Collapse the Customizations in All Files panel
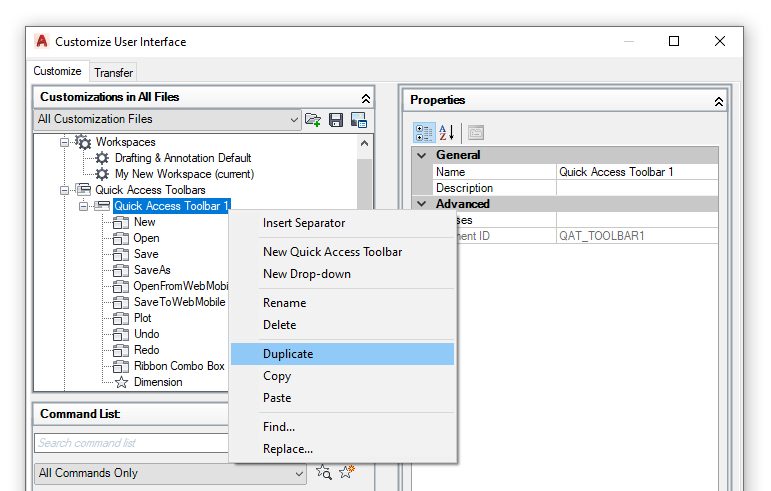 pyautogui.click(x=365, y=98)
